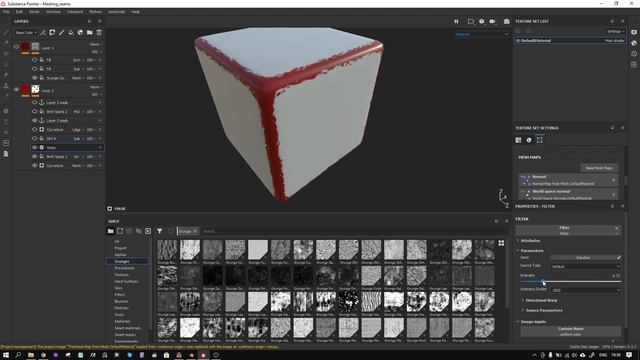Click the Intensity slider track
Viewport: 640px width, 360px height.
click(x=571, y=281)
